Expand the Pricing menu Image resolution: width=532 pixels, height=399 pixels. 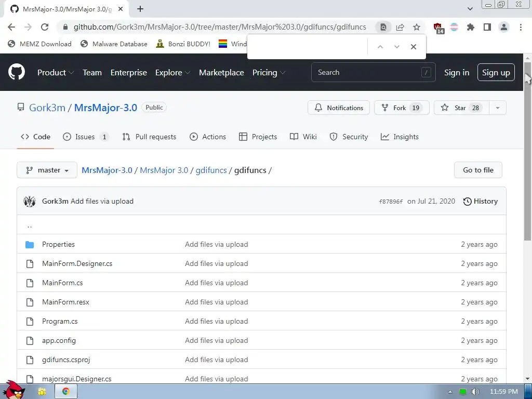point(269,73)
